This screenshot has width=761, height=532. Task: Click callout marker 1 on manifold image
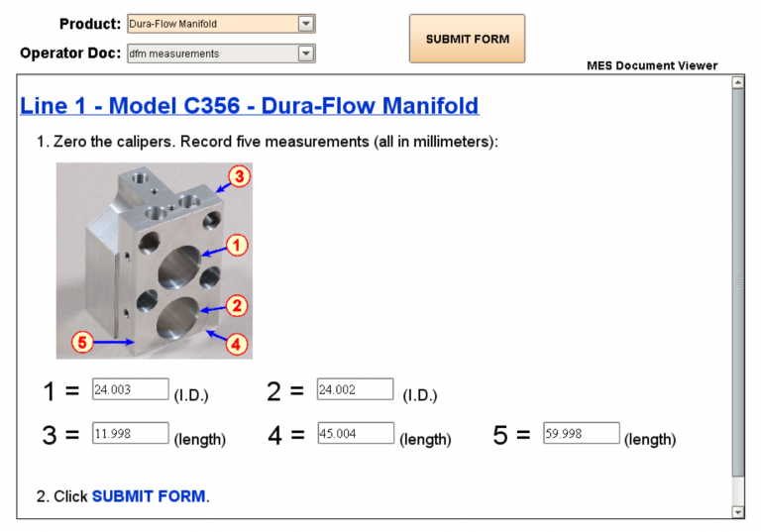pos(237,244)
